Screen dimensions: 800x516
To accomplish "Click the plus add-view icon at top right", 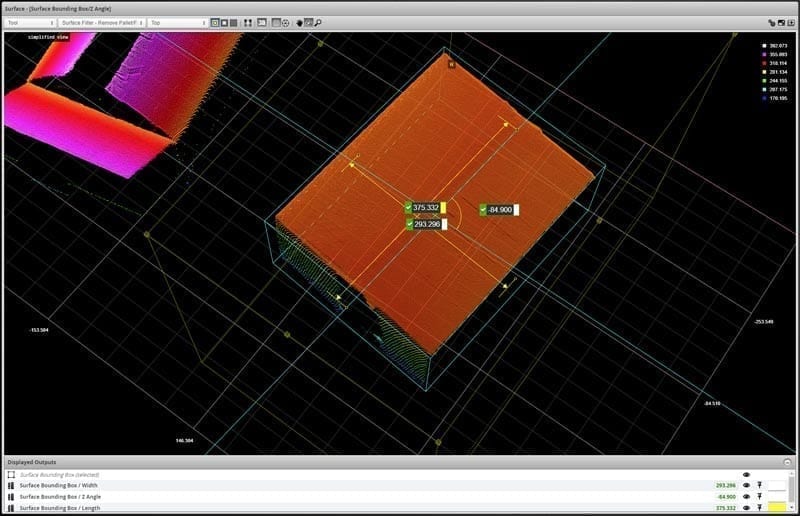I will point(791,22).
